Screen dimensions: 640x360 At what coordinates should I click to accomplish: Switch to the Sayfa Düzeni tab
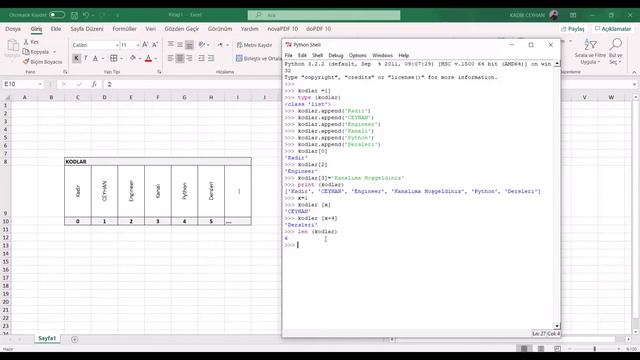(87, 29)
